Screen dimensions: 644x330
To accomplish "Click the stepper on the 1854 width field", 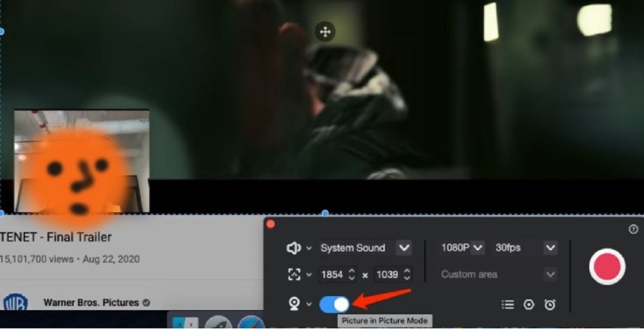I will click(352, 275).
